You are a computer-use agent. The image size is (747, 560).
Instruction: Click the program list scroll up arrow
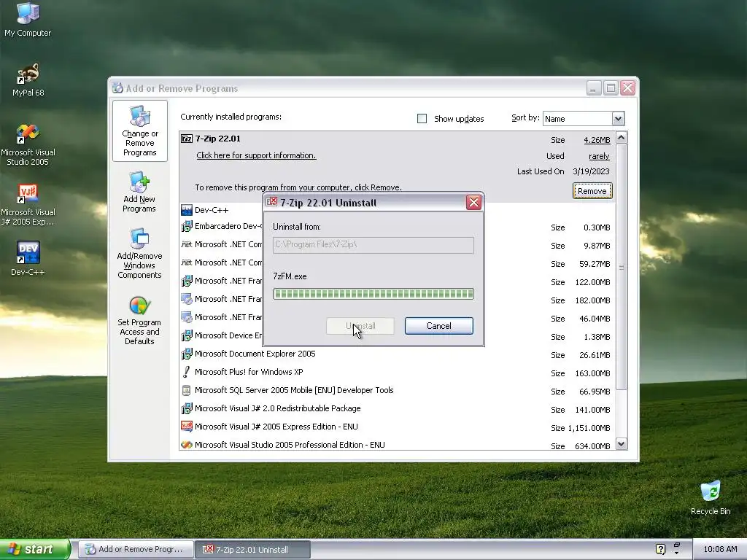[621, 138]
